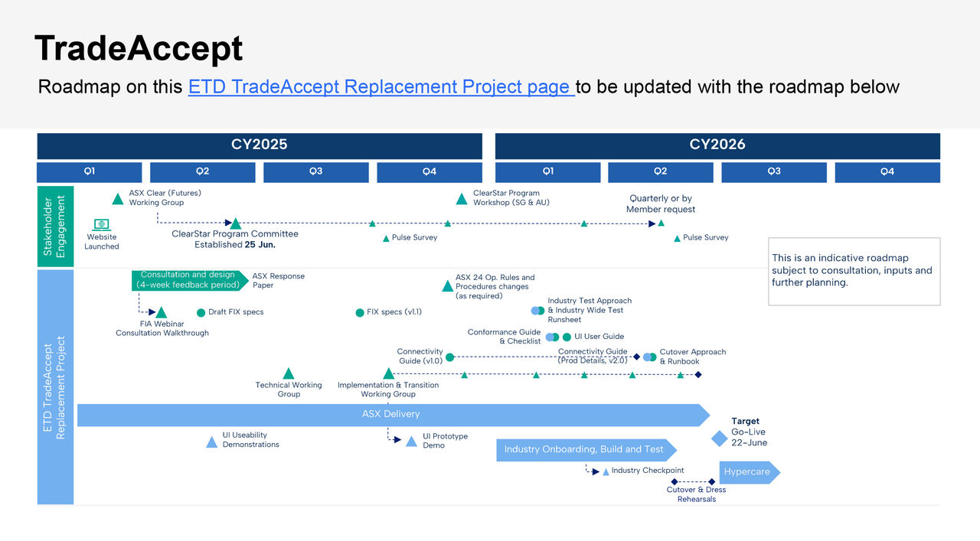
Task: Click the CY2026 year header
Action: 717,145
